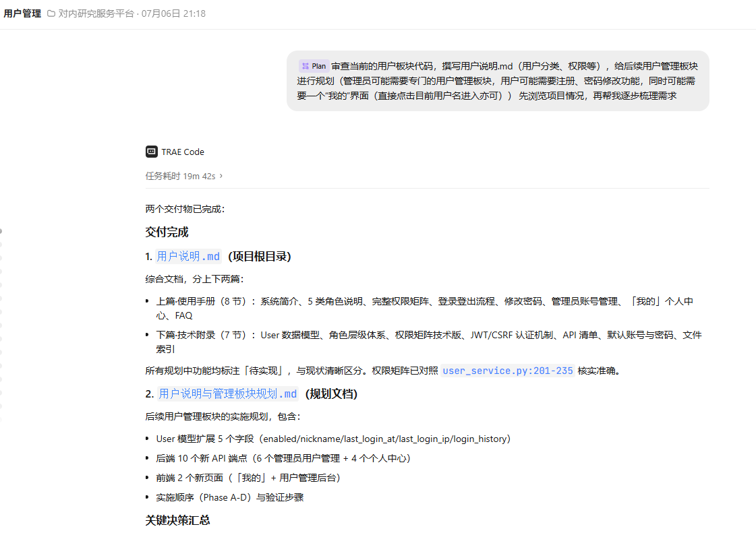The image size is (756, 535).
Task: Click the 两个交付物已完成 line
Action: pos(185,209)
